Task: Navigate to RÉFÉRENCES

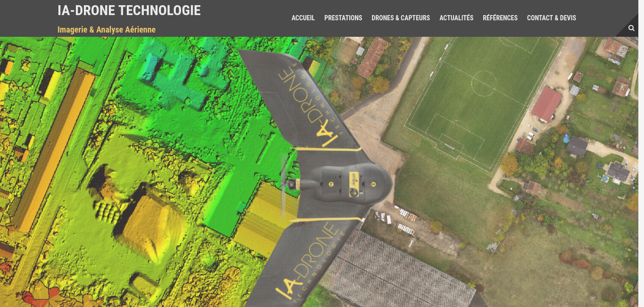Action: click(x=500, y=18)
